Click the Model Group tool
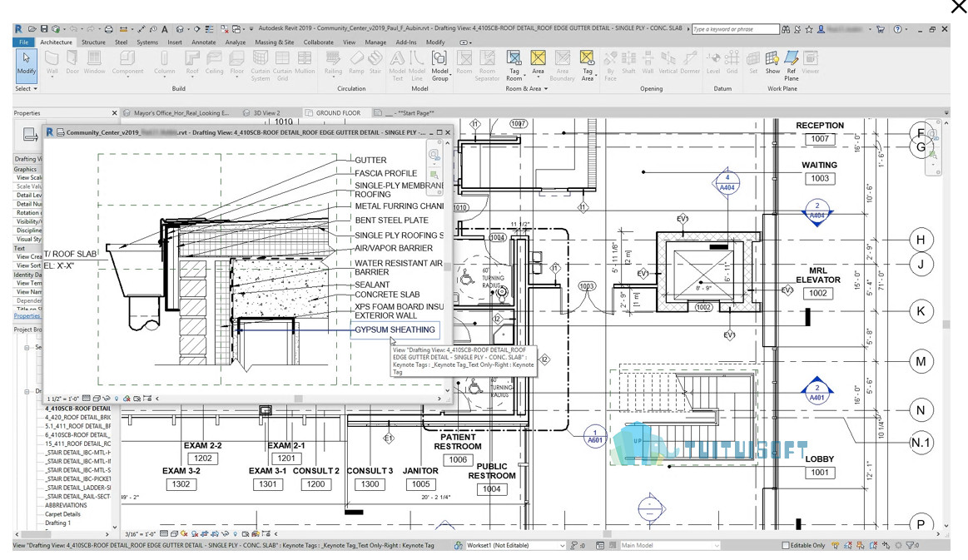 (x=439, y=66)
